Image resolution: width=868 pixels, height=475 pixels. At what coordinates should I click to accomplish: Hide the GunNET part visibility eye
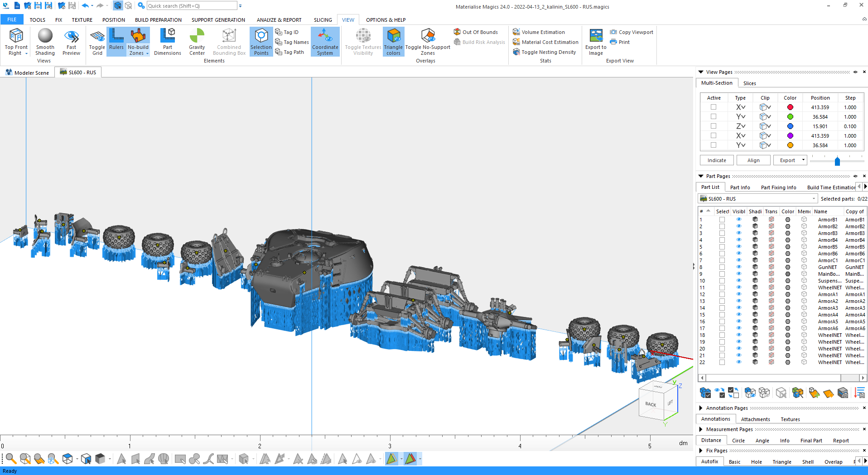coord(739,267)
